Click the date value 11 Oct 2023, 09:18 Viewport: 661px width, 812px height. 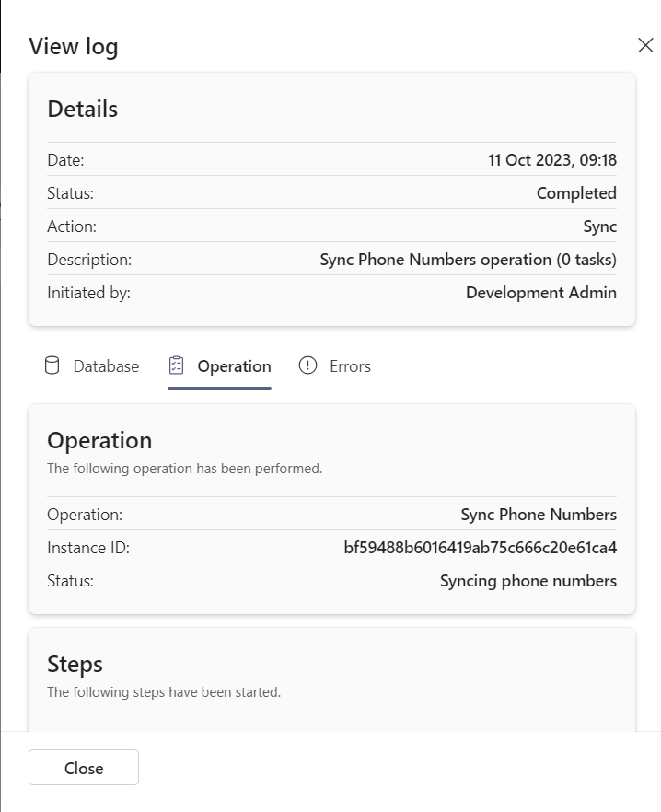point(551,160)
